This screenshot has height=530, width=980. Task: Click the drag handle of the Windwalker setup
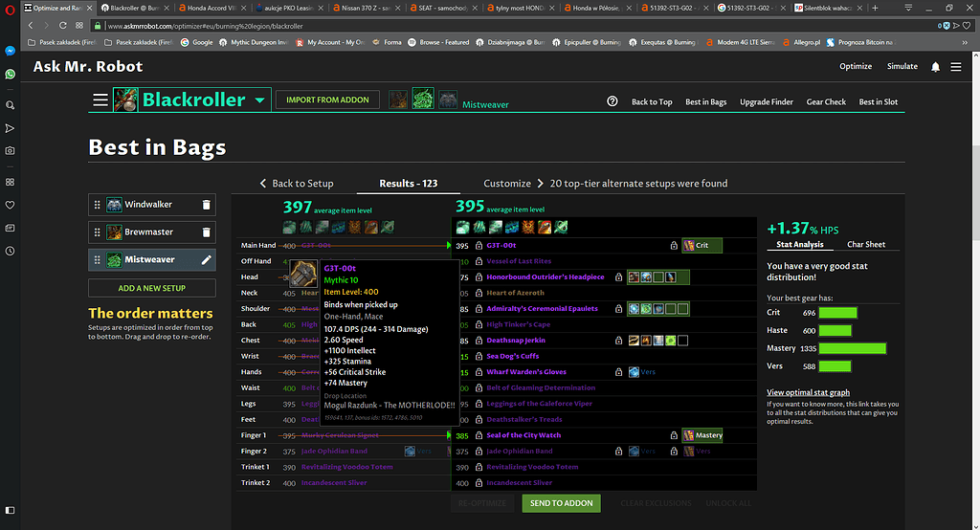click(97, 205)
